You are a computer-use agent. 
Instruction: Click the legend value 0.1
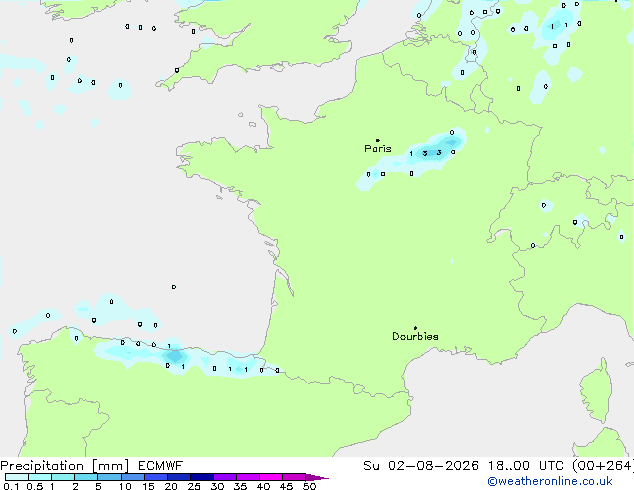coord(11,486)
